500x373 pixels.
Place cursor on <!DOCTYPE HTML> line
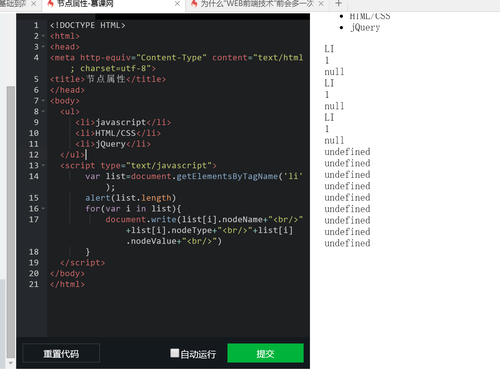(x=88, y=25)
